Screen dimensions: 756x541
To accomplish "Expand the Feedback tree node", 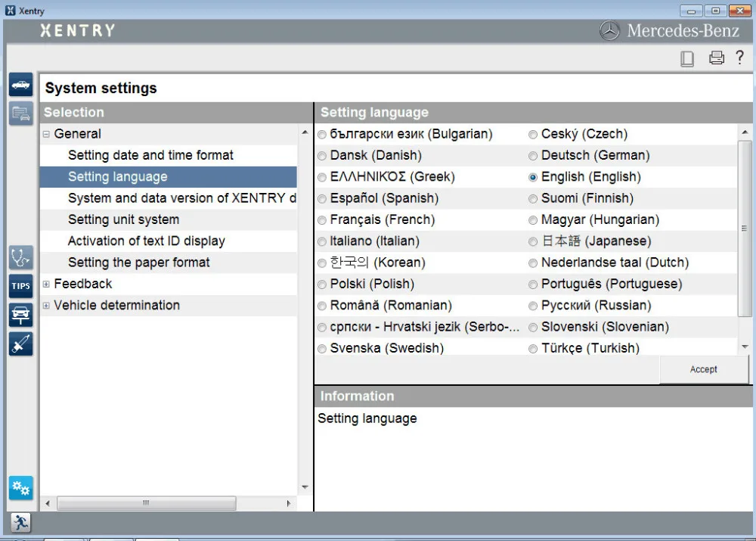I will pyautogui.click(x=46, y=284).
